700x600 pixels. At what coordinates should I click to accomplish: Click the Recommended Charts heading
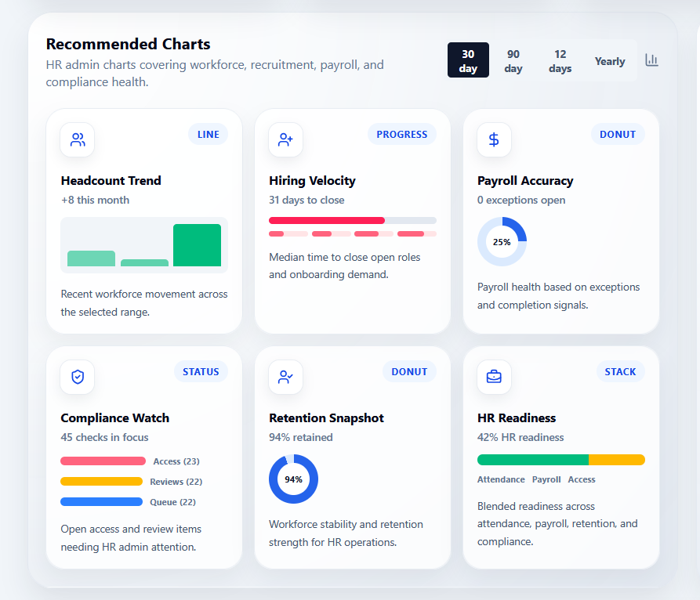pos(128,44)
